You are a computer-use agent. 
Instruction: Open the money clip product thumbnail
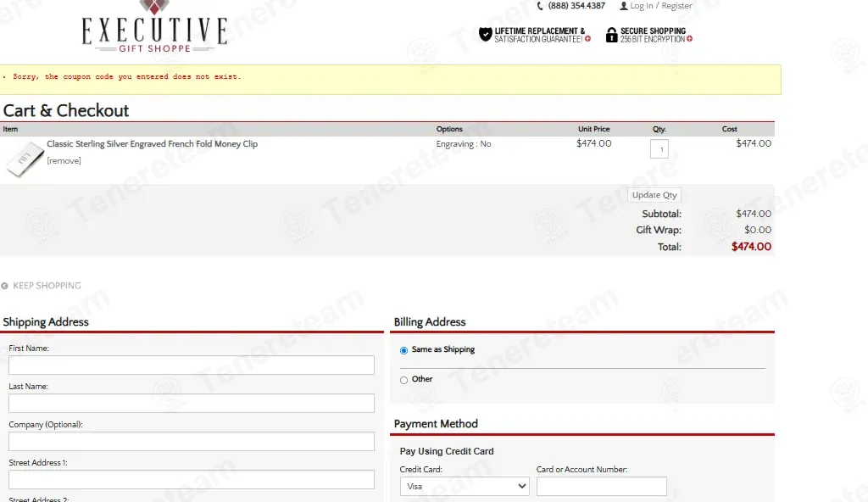pyautogui.click(x=25, y=159)
